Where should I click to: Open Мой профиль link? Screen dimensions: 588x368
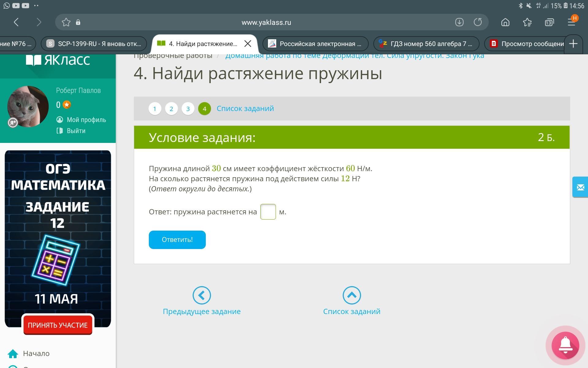(86, 120)
